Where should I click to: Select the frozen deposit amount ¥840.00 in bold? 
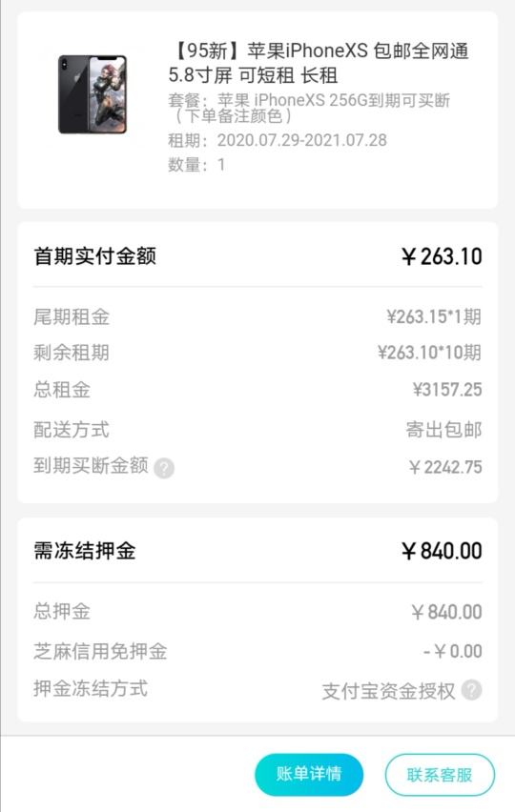(442, 551)
